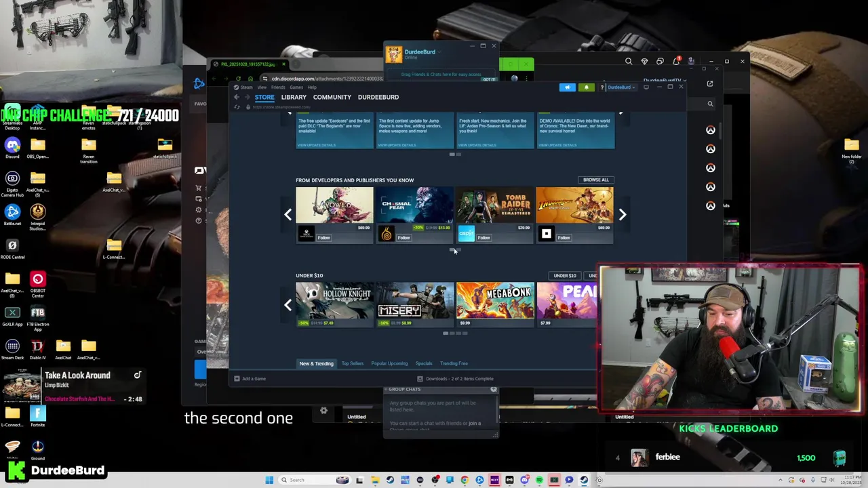Image resolution: width=868 pixels, height=488 pixels.
Task: Go to Steam STORE tab
Action: point(264,97)
